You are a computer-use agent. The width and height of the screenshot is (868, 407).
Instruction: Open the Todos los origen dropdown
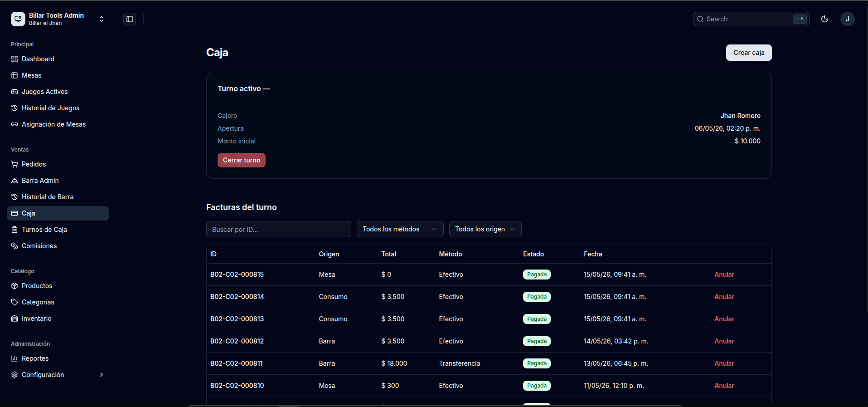point(485,229)
